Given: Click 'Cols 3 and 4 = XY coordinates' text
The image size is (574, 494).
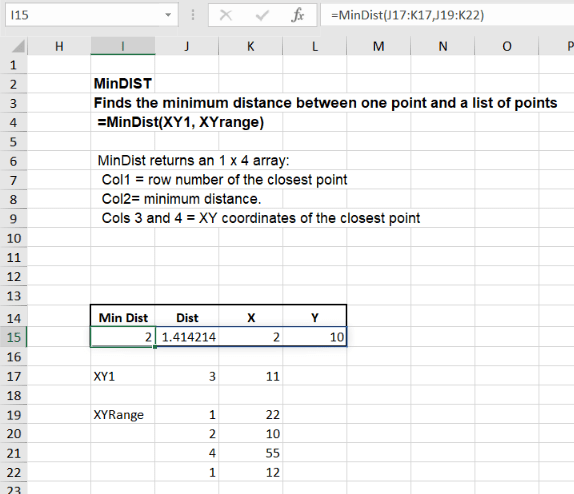Looking at the screenshot, I should click(261, 218).
